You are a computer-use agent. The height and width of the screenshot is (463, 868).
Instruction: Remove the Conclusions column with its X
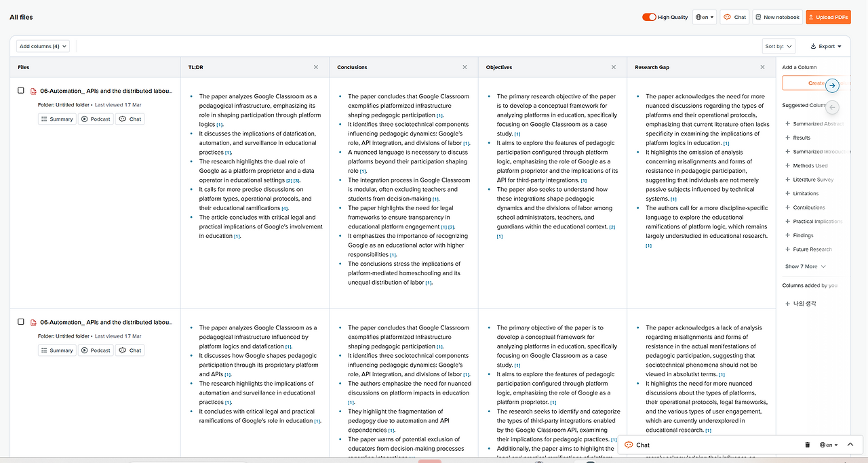(x=465, y=67)
